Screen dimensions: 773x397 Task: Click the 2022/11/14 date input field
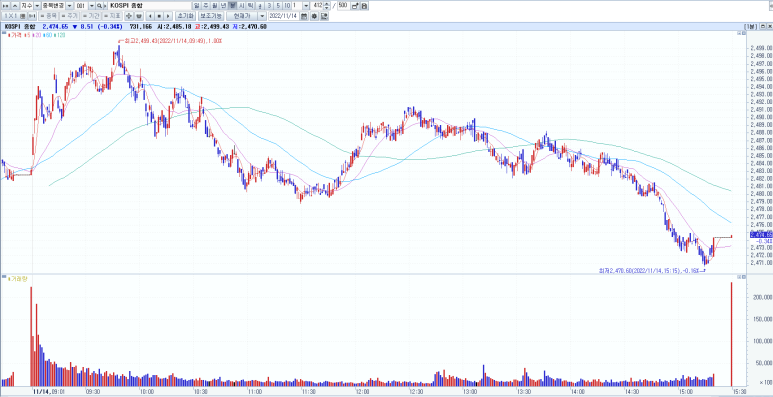284,16
